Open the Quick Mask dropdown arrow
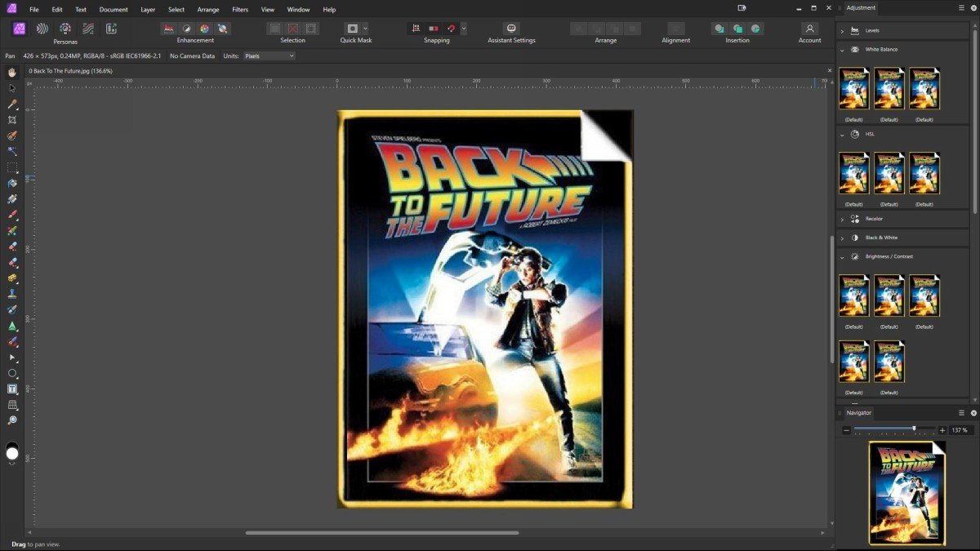The image size is (980, 551). (x=365, y=28)
